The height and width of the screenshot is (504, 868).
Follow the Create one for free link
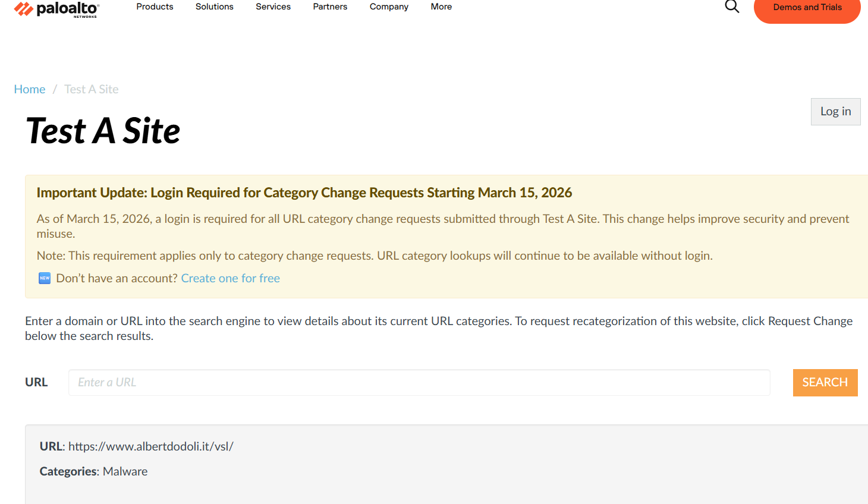230,278
